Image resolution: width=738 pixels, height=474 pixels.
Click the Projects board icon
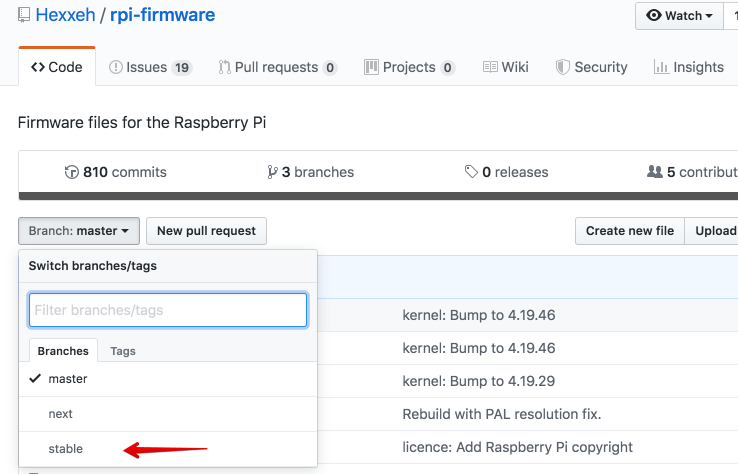[x=371, y=67]
